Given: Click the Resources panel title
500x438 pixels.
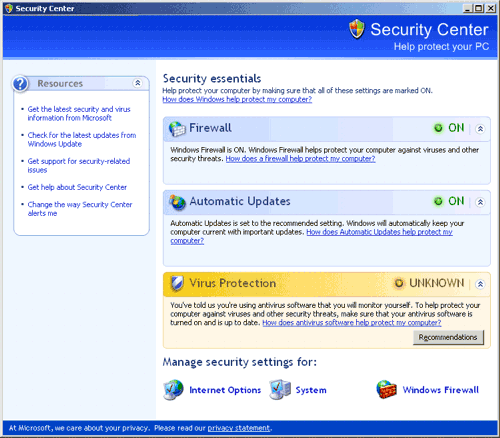Looking at the screenshot, I should click(x=60, y=83).
